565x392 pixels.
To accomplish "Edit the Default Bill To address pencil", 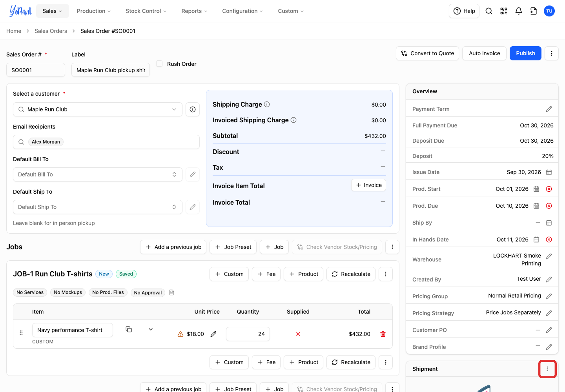I will click(193, 174).
